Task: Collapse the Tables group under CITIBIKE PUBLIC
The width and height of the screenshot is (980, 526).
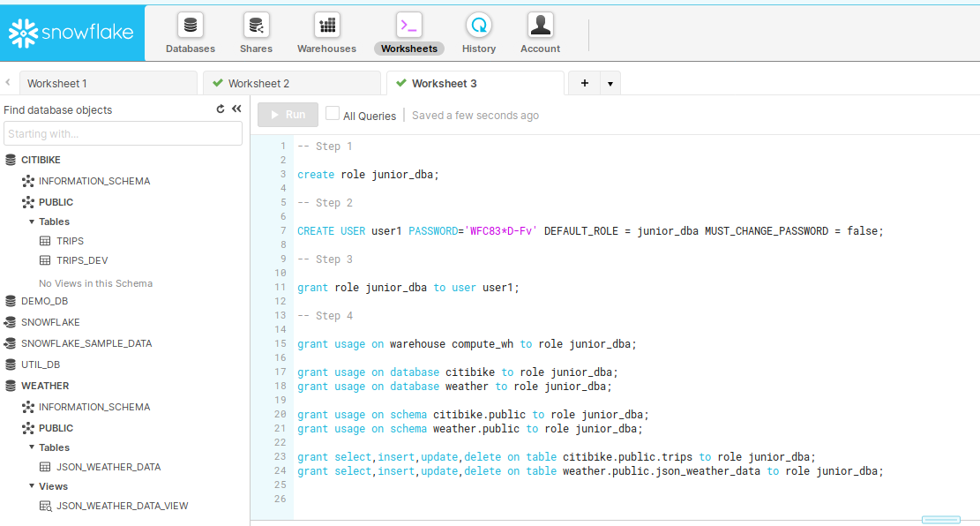Action: [33, 222]
